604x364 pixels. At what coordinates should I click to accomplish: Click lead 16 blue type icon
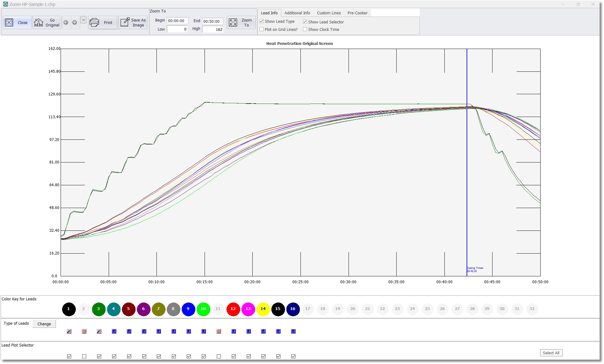click(293, 331)
